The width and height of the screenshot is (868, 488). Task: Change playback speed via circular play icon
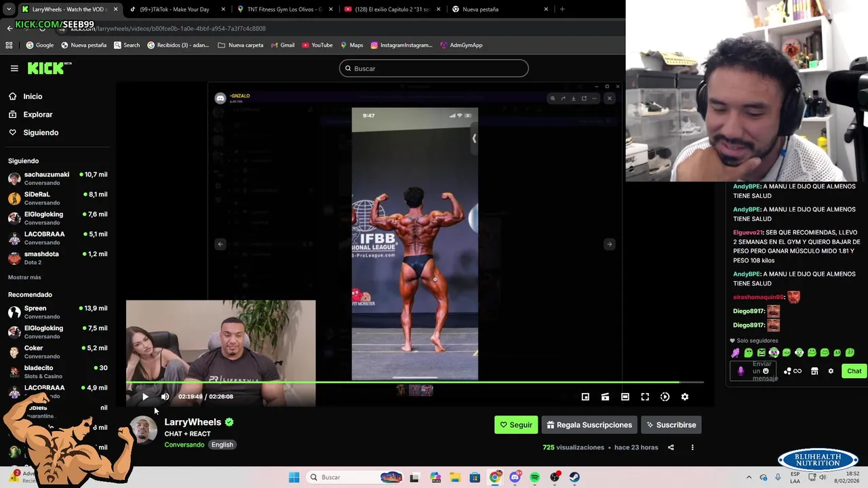click(x=665, y=396)
